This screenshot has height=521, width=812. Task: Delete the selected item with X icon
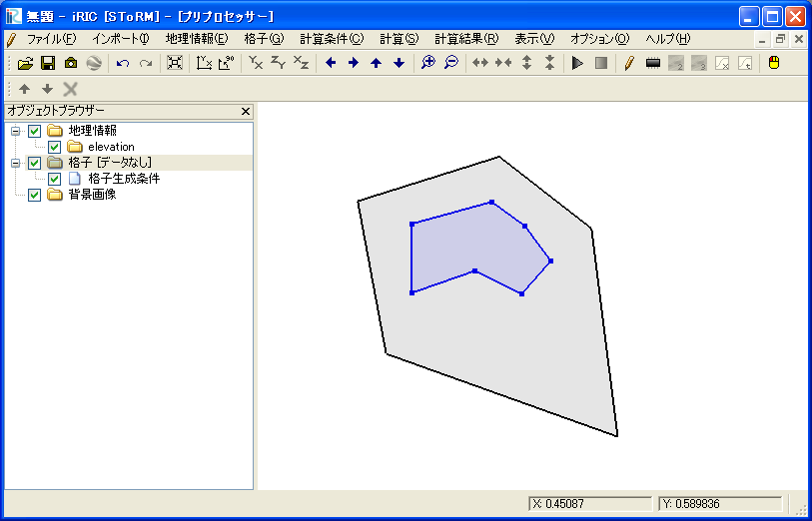pyautogui.click(x=70, y=89)
